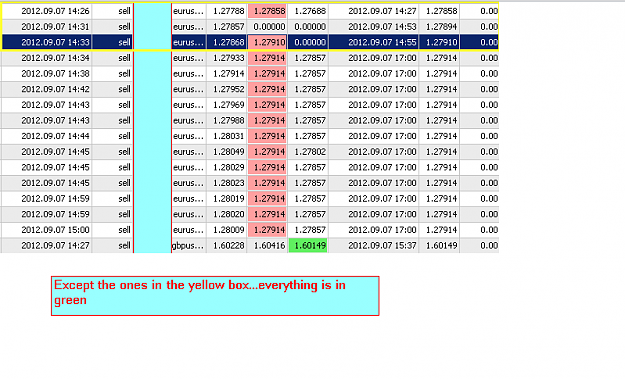Click close time 2012.09.07 14:55

tap(382, 42)
